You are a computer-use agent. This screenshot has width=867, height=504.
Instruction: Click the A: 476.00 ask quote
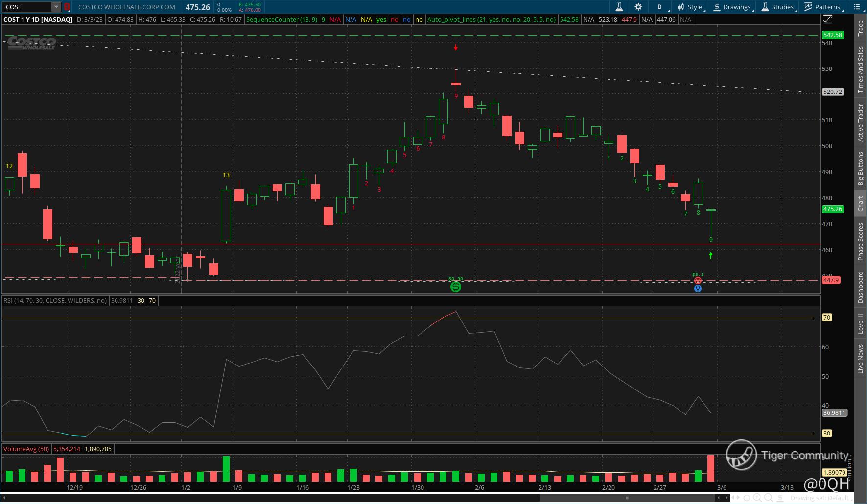tap(250, 10)
